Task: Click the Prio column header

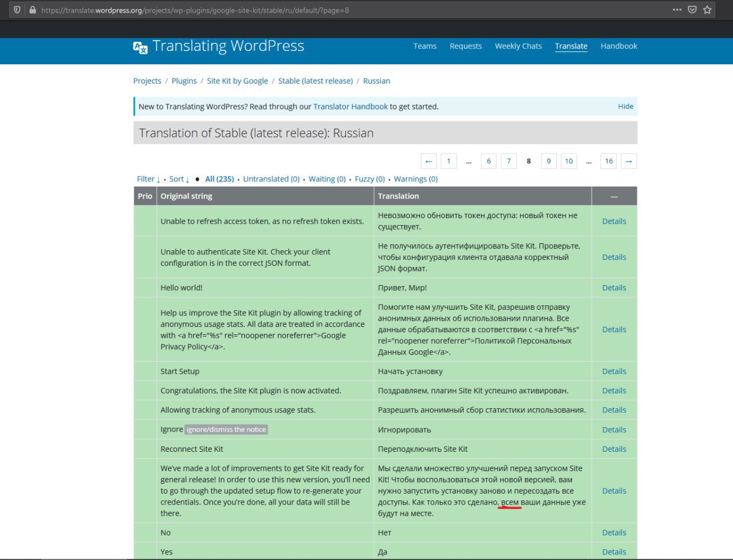Action: (145, 196)
